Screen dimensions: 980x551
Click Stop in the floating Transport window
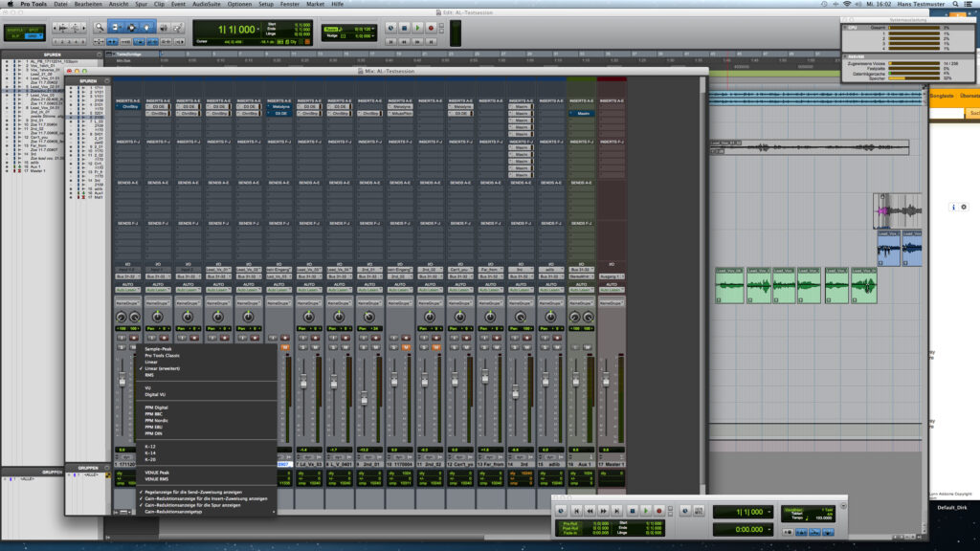pyautogui.click(x=632, y=511)
